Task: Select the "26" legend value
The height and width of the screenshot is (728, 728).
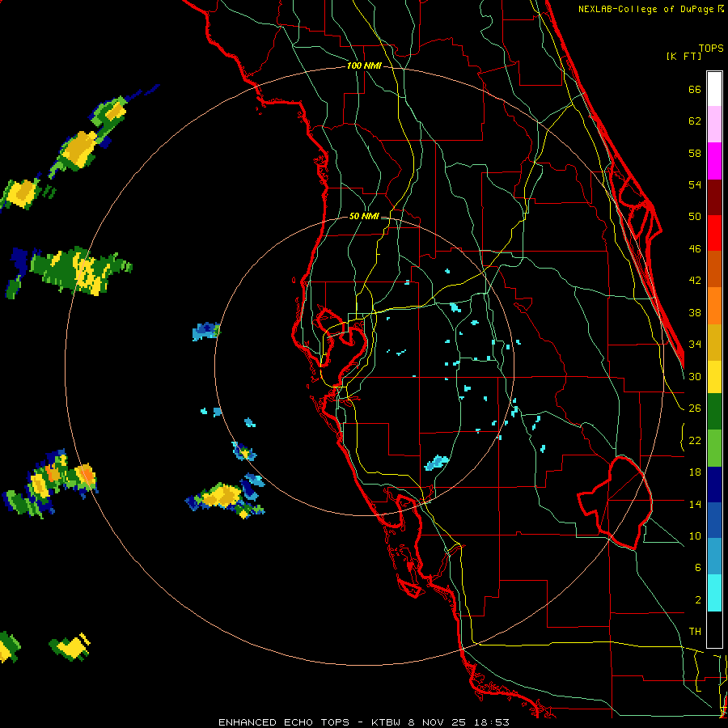Action: click(695, 408)
